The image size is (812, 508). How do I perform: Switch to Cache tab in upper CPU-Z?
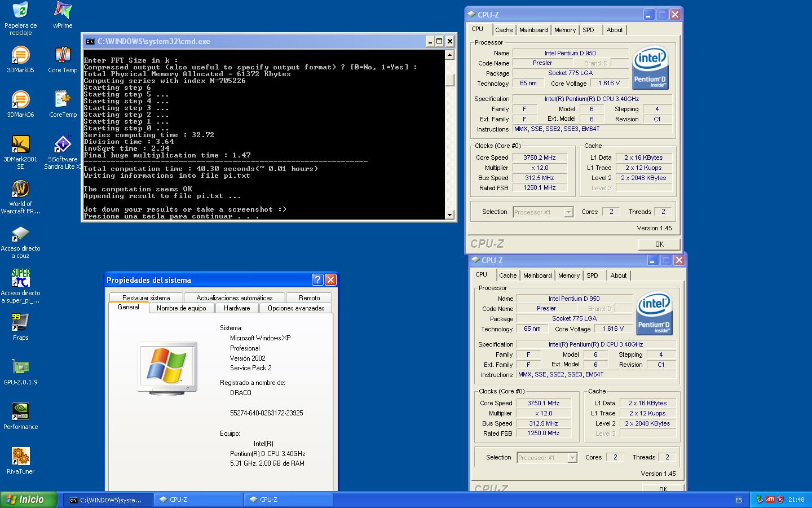point(504,30)
